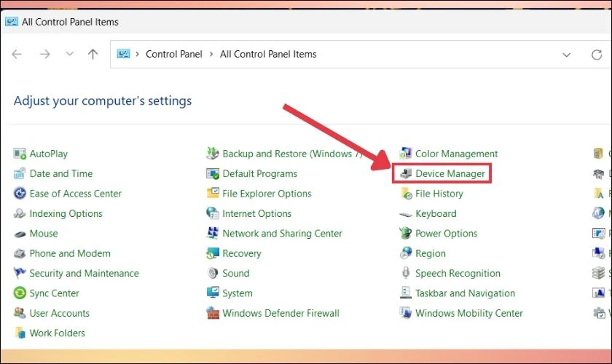Click the Default Programs icon

(213, 173)
